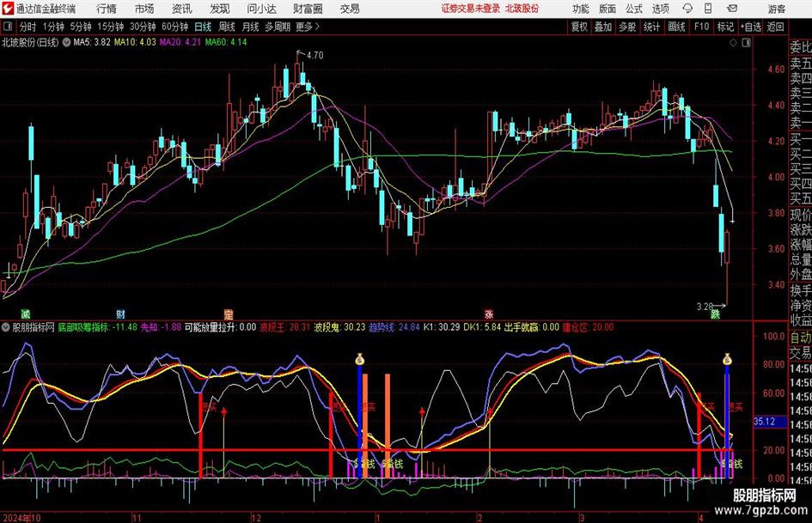Click the 叠加 overlay button

(x=603, y=27)
